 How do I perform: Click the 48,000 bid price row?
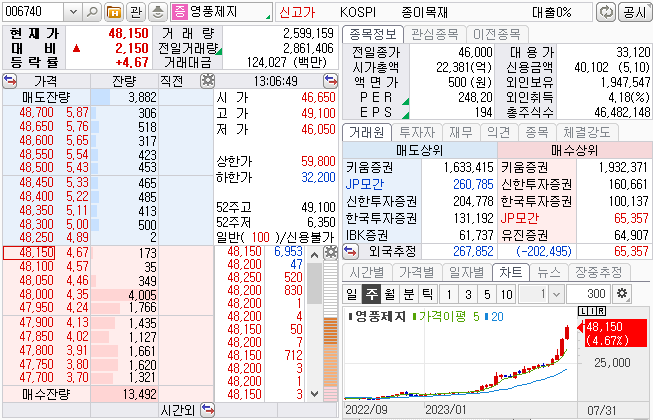pos(108,294)
